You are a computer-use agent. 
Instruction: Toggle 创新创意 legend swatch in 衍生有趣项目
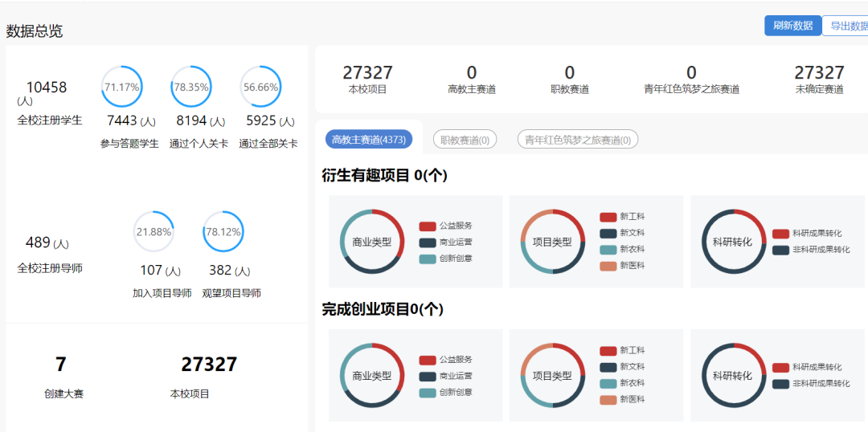tap(428, 259)
